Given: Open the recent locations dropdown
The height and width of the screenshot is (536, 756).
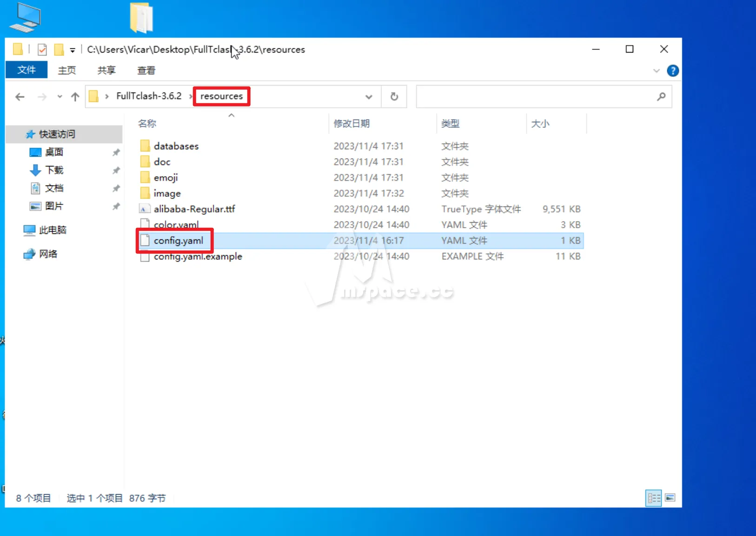Looking at the screenshot, I should [x=60, y=97].
